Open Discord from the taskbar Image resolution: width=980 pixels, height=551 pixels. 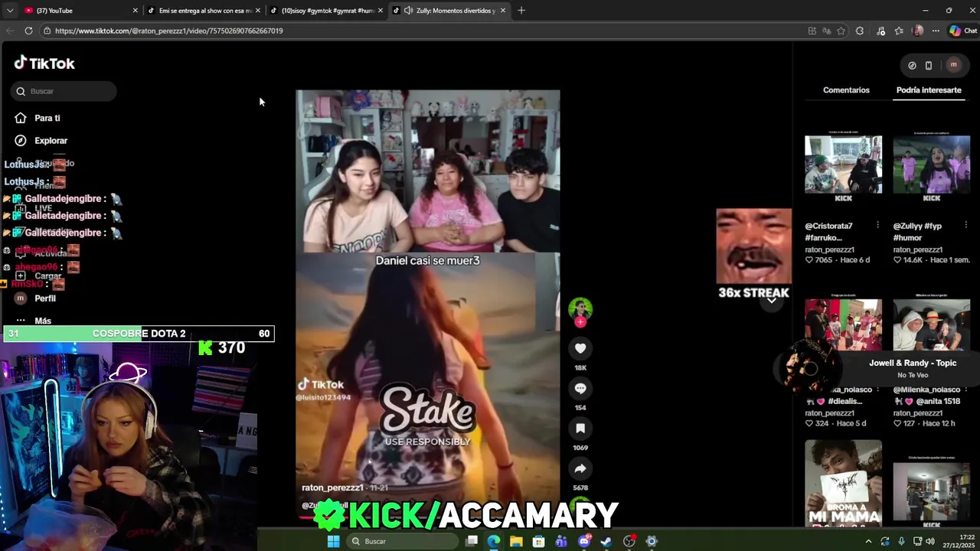point(584,541)
